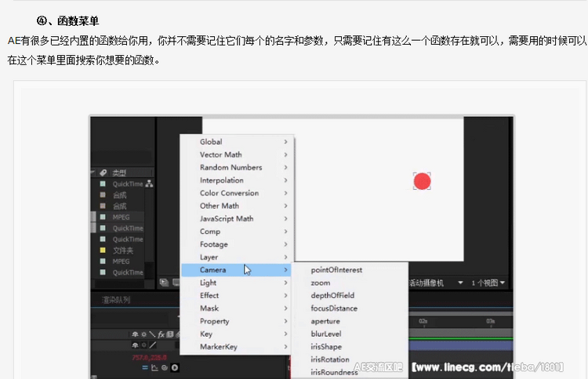Click the label swatch of the QuickTime row with flowchart icon

(103, 184)
